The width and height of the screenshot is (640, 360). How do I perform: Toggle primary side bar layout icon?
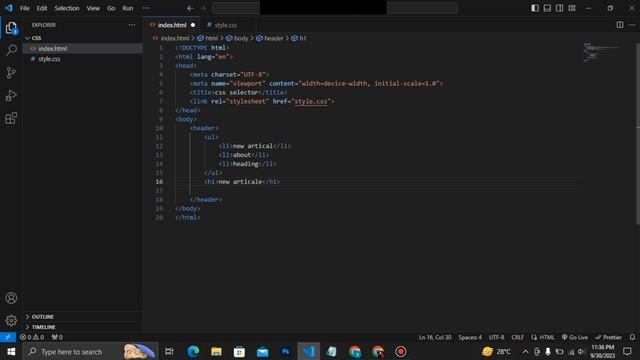pos(535,8)
